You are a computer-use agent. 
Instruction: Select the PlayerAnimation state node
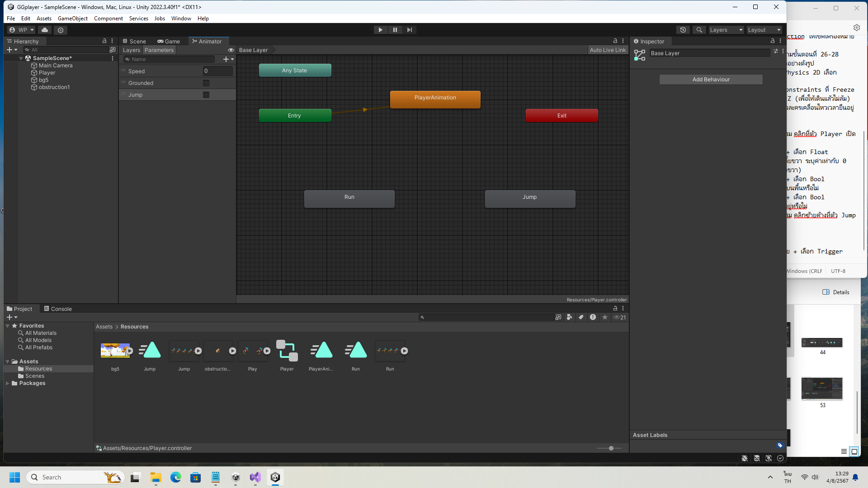tap(435, 99)
